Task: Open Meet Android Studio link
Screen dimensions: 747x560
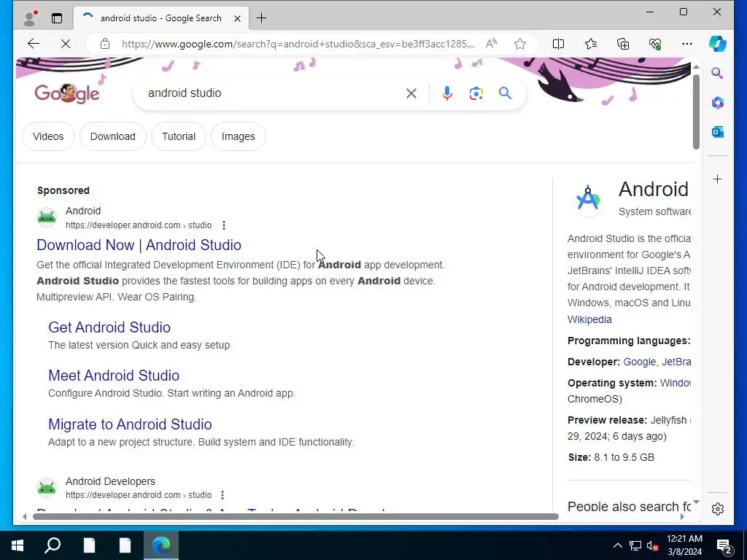Action: [114, 376]
